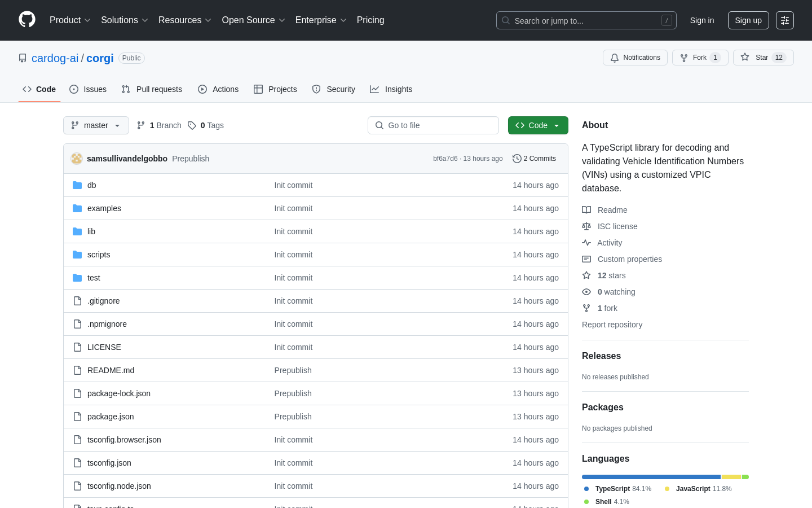Viewport: 812px width, 508px height.
Task: Switch to the Projects tab
Action: pos(275,89)
